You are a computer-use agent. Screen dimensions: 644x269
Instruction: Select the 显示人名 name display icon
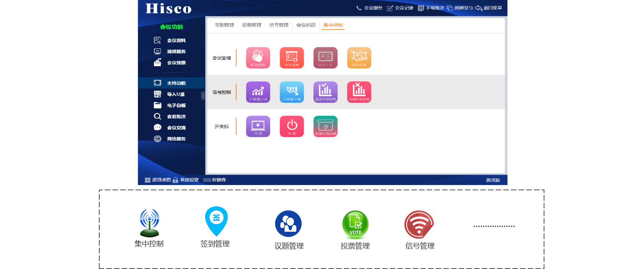coord(325,57)
